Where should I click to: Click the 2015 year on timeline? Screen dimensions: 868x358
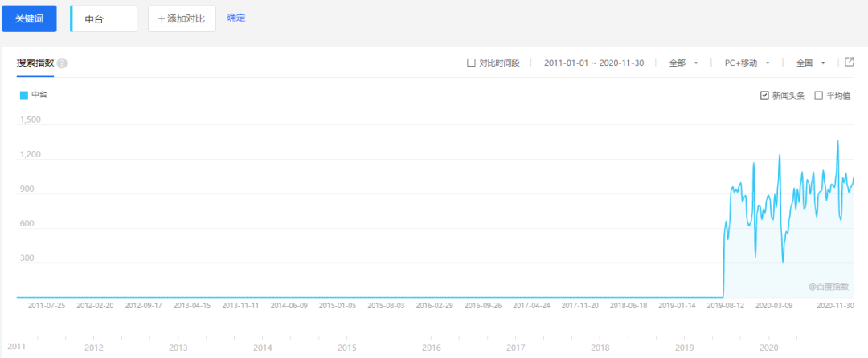(x=346, y=348)
